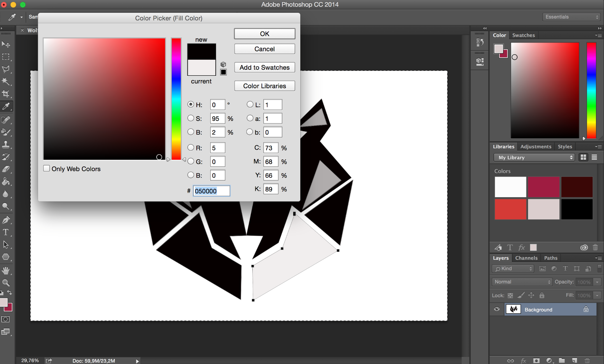Viewport: 604px width, 364px height.
Task: Select the Libraries tab
Action: 503,147
